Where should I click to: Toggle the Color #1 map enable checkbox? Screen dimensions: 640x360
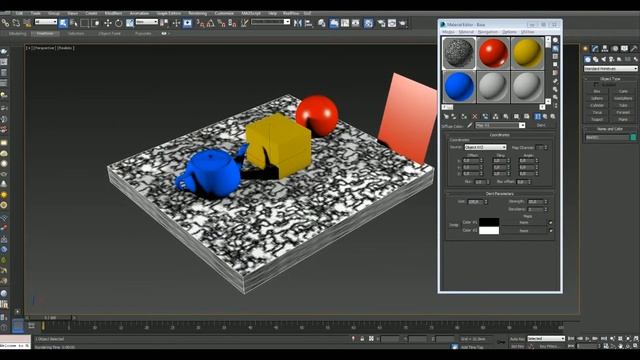click(x=550, y=222)
